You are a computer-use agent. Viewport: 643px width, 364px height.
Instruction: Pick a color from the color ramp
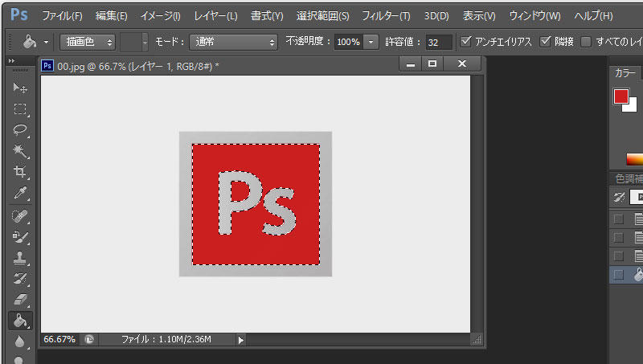(635, 159)
